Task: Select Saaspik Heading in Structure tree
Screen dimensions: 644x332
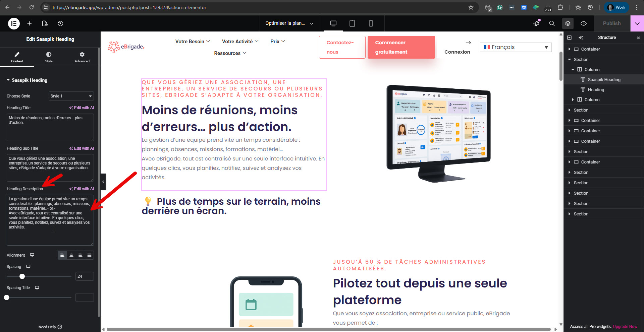Action: [x=604, y=80]
